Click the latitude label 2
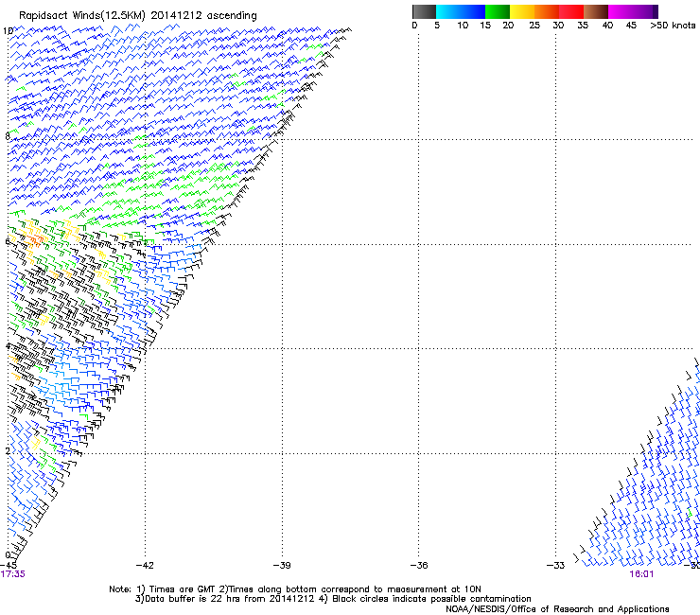This screenshot has width=700, height=615. click(8, 450)
